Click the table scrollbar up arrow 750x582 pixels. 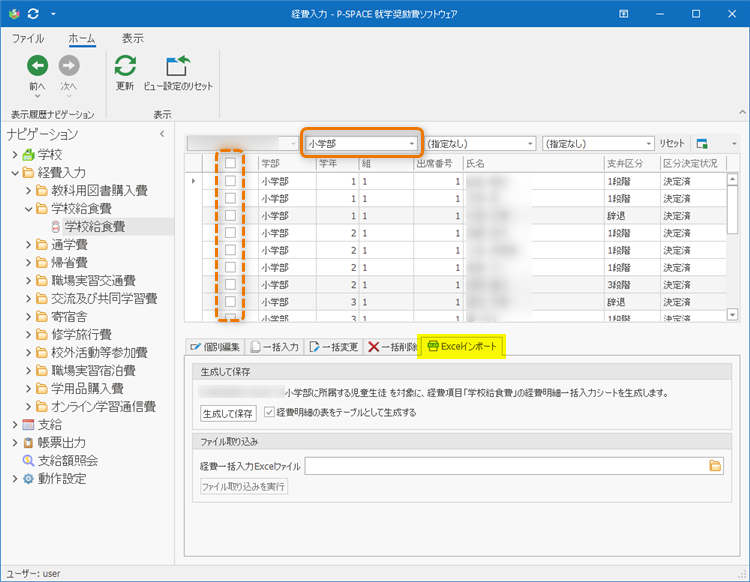[x=732, y=179]
